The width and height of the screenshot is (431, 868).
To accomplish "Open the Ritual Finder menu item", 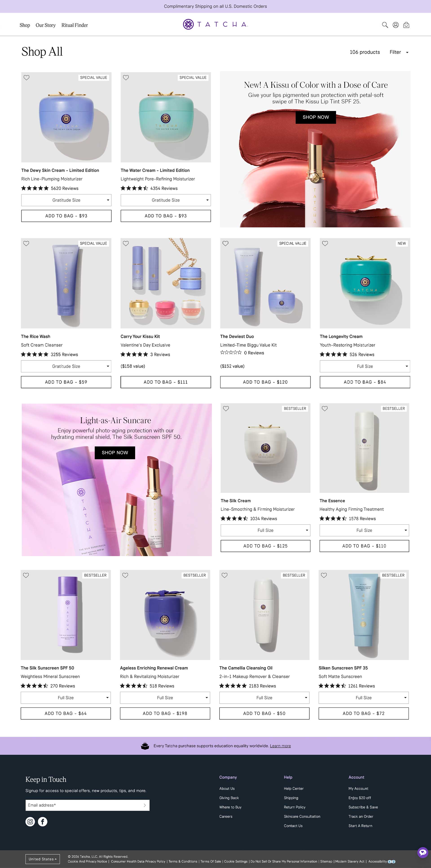I will point(75,25).
